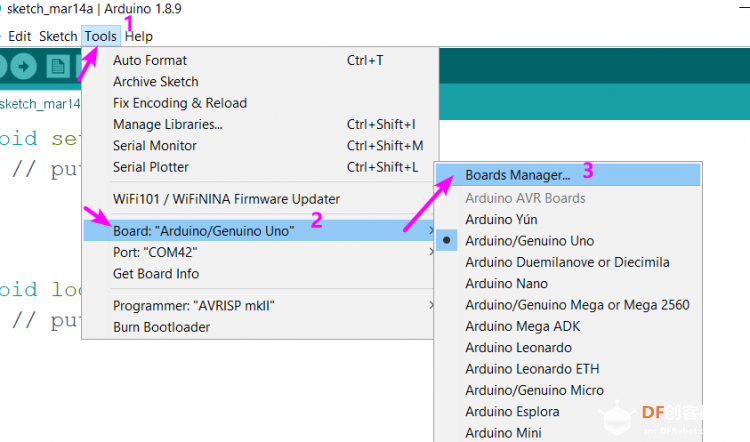Open Boards Manager...

568,175
